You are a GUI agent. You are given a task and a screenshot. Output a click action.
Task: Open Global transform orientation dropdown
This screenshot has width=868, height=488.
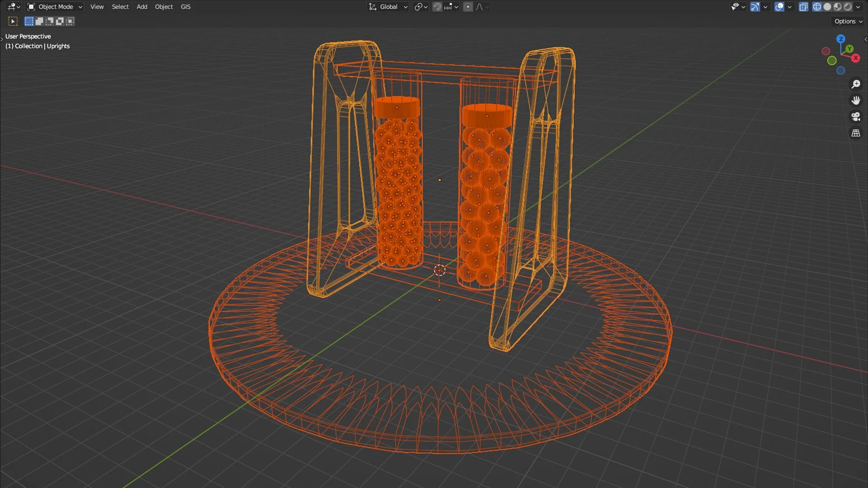click(x=388, y=7)
